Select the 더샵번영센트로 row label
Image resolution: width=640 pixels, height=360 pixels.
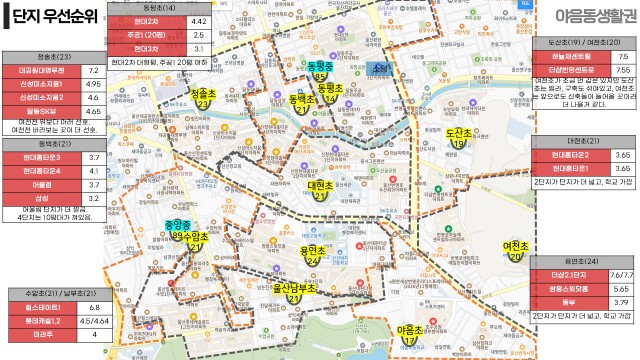tap(571, 70)
